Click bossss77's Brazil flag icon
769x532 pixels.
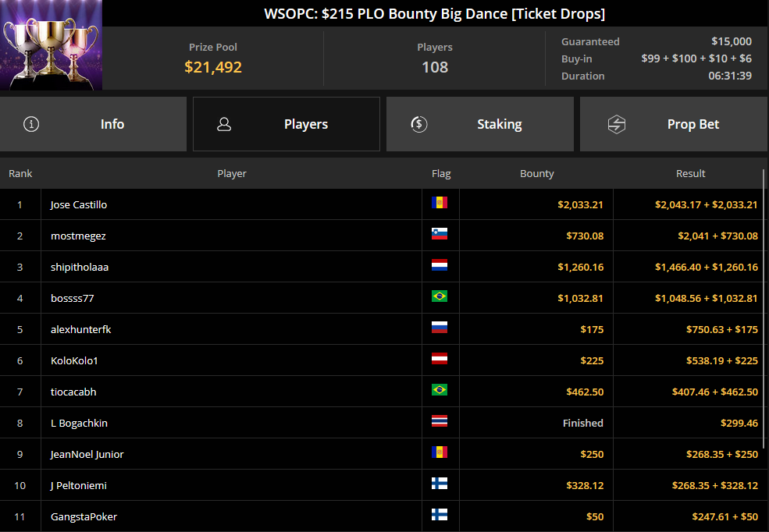click(x=440, y=296)
